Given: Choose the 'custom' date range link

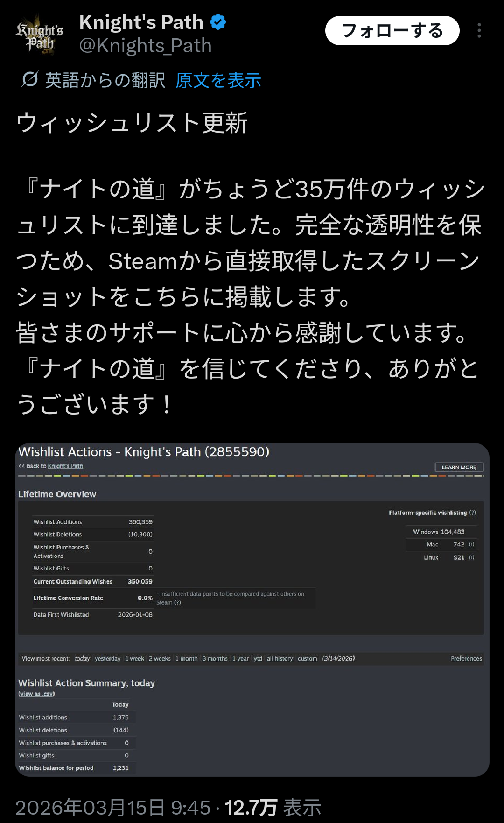Looking at the screenshot, I should pos(307,659).
